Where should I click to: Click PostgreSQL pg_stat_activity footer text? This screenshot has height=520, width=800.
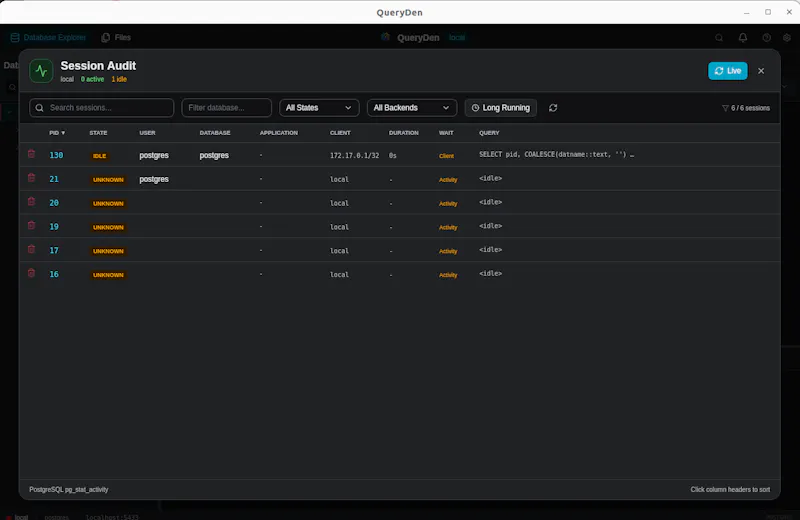click(68, 489)
